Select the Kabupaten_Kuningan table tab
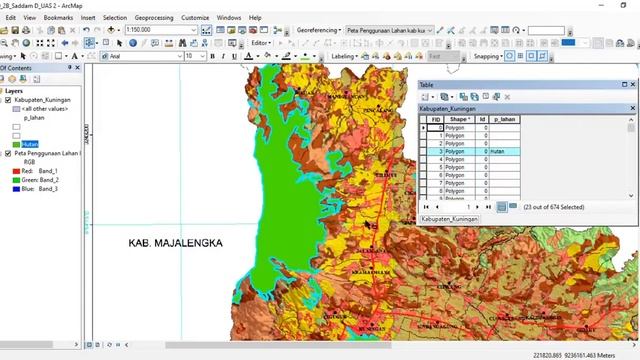This screenshot has width=640, height=360. (x=449, y=219)
